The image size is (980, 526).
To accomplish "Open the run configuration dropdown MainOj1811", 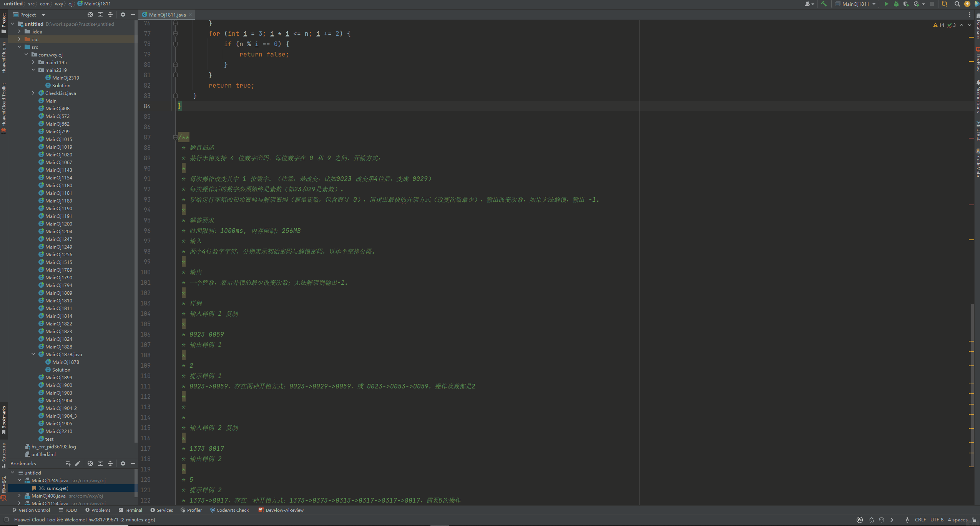I will click(855, 4).
